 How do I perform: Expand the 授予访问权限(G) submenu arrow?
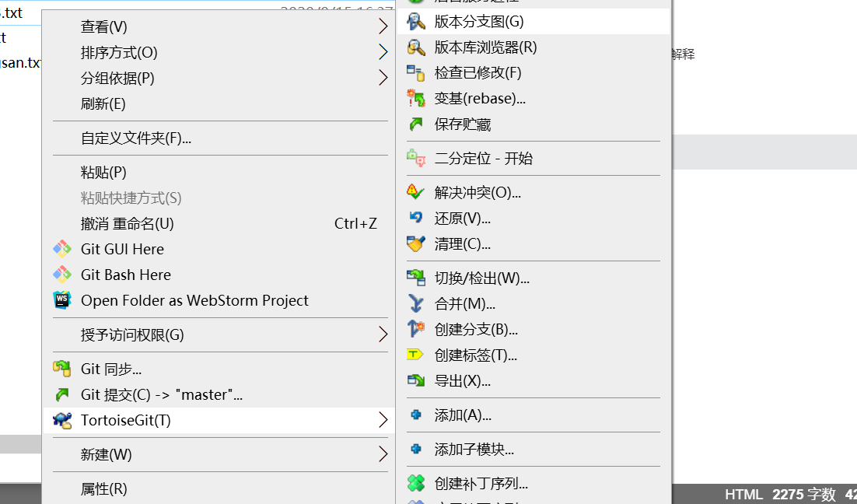383,334
